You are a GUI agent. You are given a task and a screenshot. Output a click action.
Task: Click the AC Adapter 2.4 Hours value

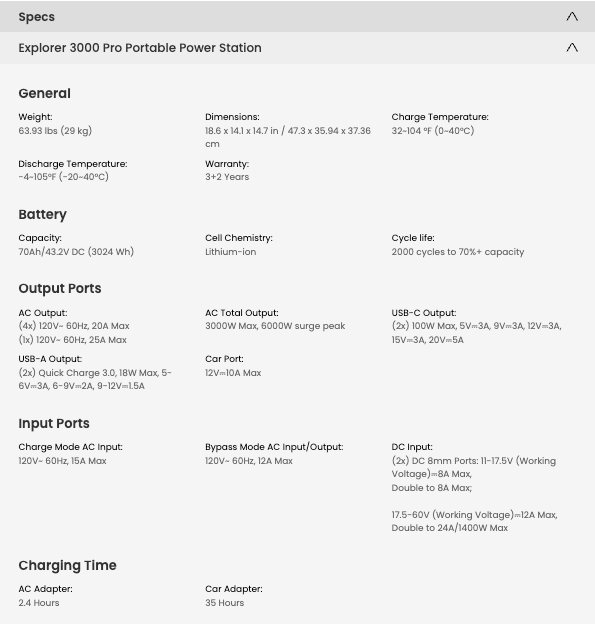(x=39, y=603)
